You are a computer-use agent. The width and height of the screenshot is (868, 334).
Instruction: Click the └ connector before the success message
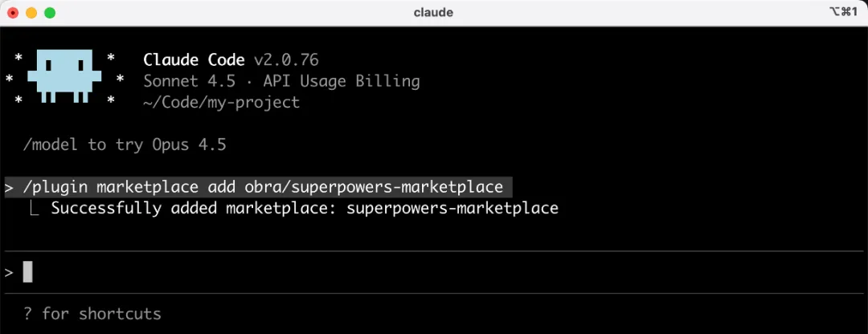click(33, 207)
